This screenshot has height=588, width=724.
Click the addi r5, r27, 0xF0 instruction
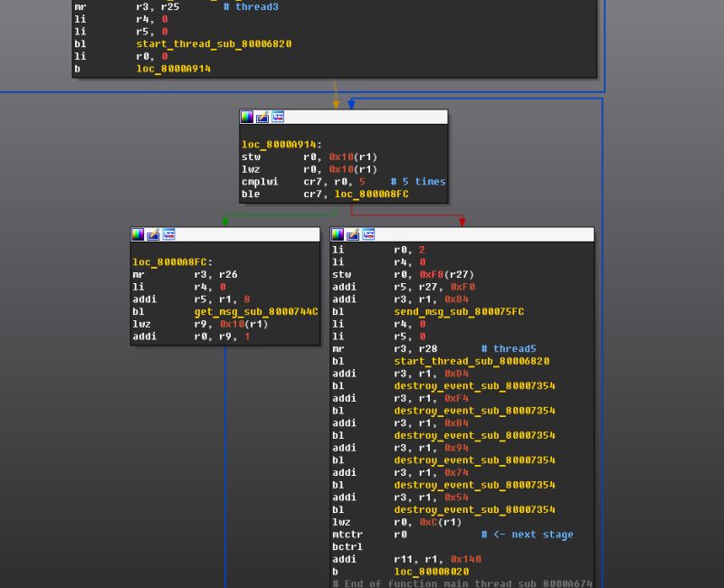click(x=404, y=287)
